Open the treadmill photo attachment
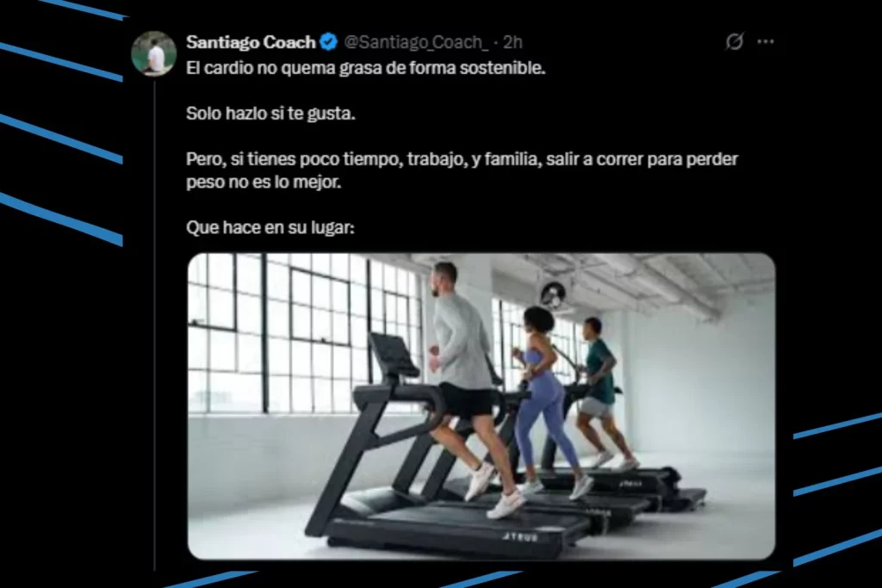Image resolution: width=882 pixels, height=588 pixels. (481, 405)
